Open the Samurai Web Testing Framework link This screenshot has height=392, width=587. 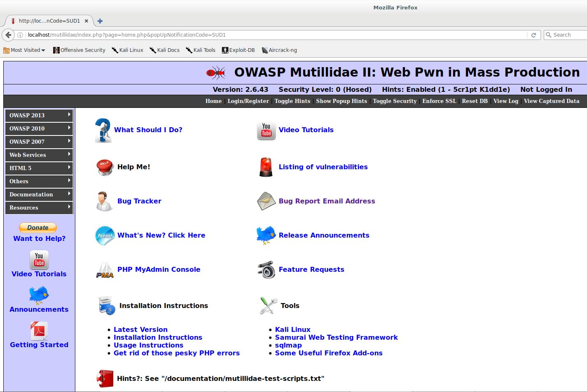pyautogui.click(x=336, y=337)
